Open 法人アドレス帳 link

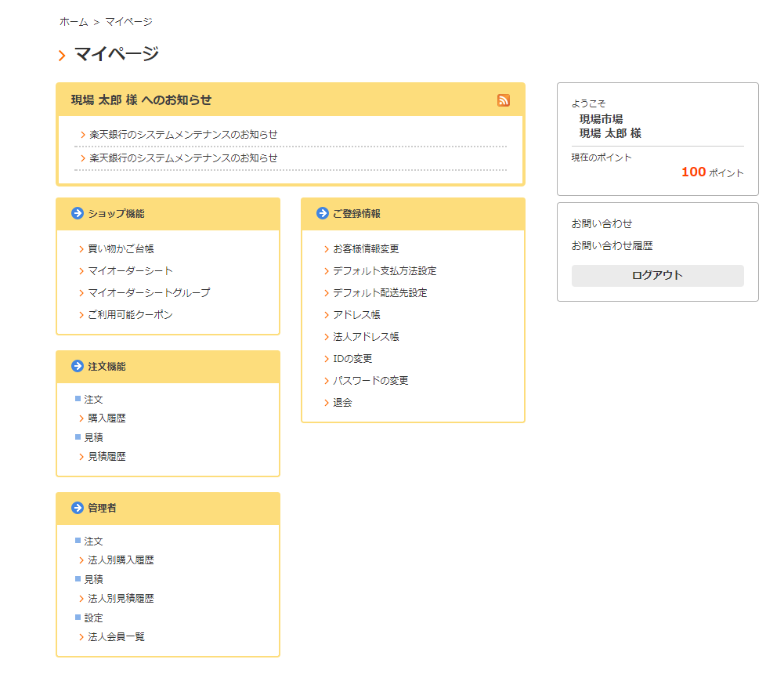pyautogui.click(x=366, y=337)
